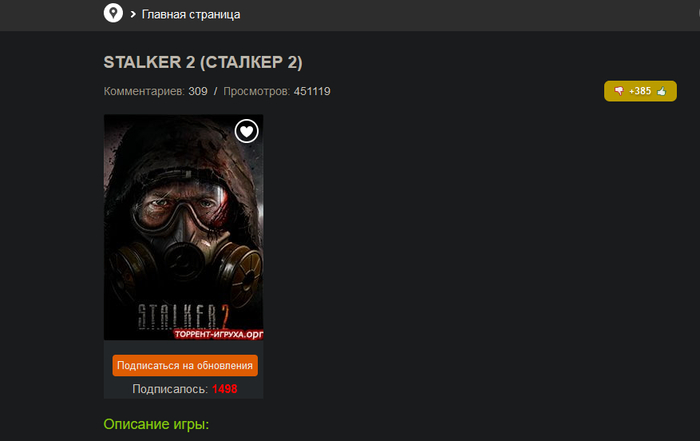The image size is (700, 441).
Task: Click Подписаться на обновления button
Action: coord(185,366)
